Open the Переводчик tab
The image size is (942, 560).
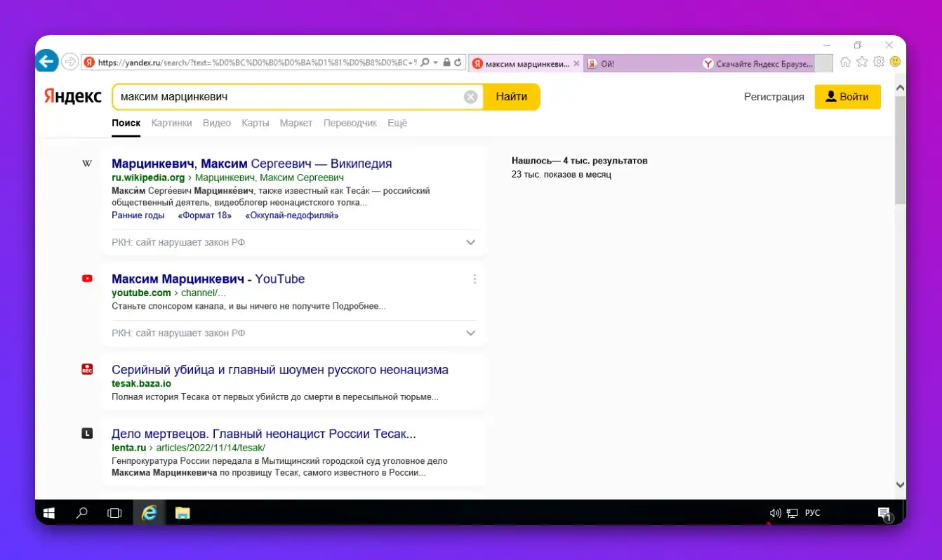[350, 123]
